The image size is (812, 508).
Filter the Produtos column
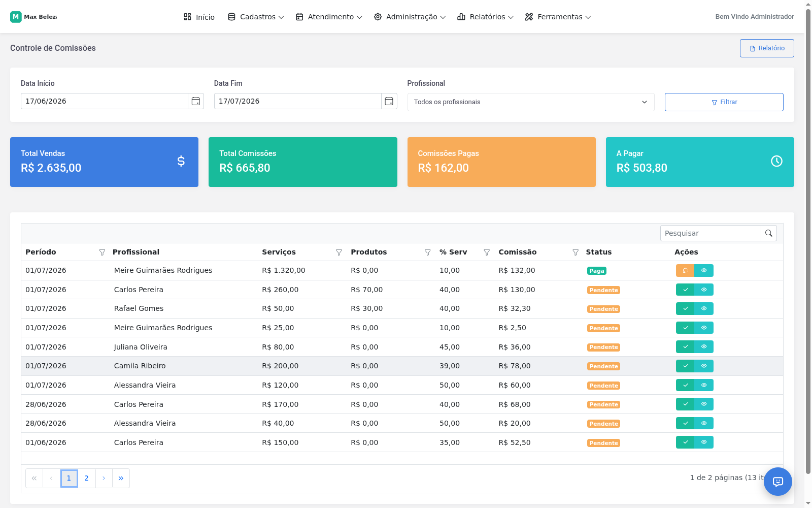click(428, 252)
